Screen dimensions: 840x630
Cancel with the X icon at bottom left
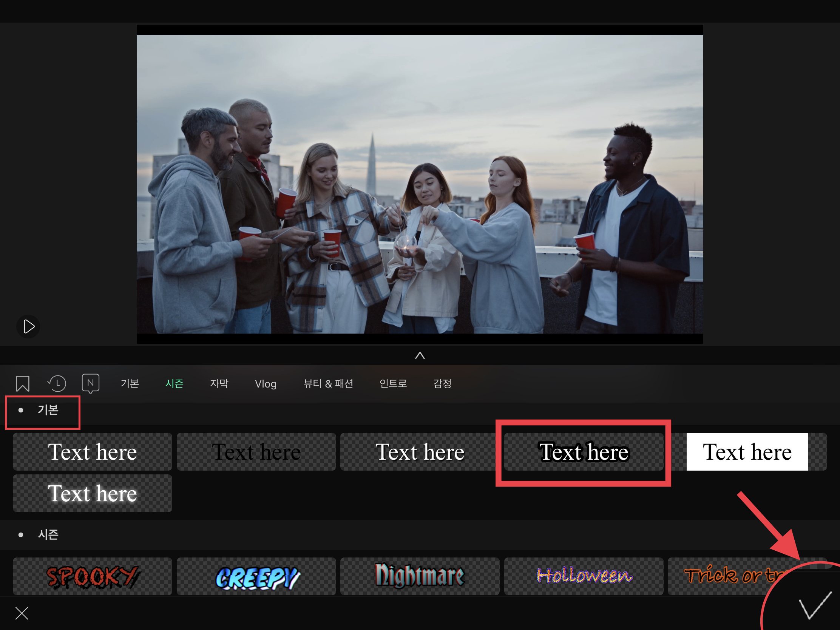tap(22, 613)
